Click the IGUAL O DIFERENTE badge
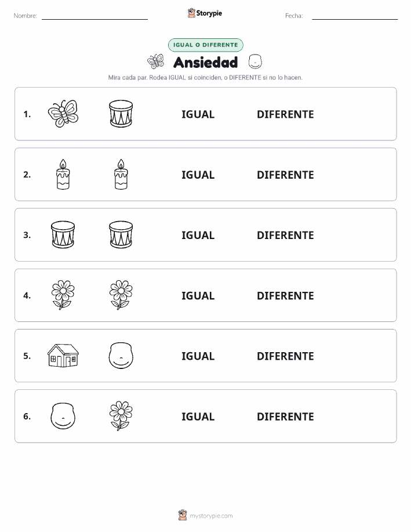 click(205, 45)
